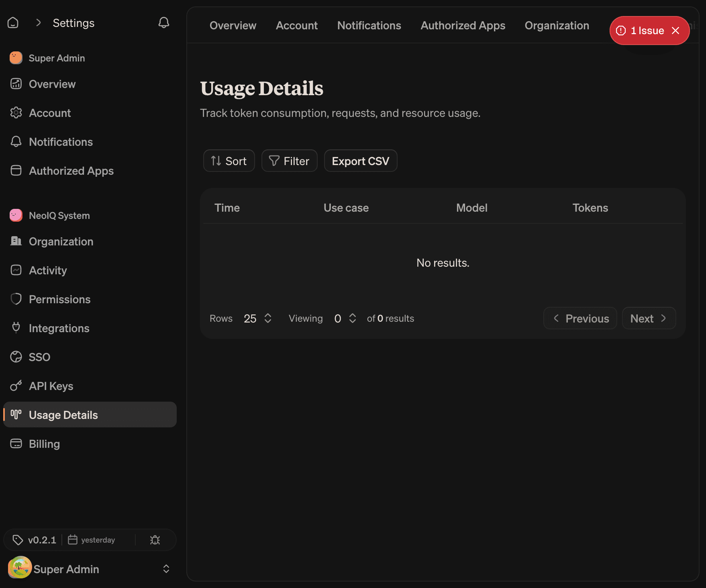The width and height of the screenshot is (706, 588).
Task: Click the home icon in breadcrumb
Action: pos(13,23)
